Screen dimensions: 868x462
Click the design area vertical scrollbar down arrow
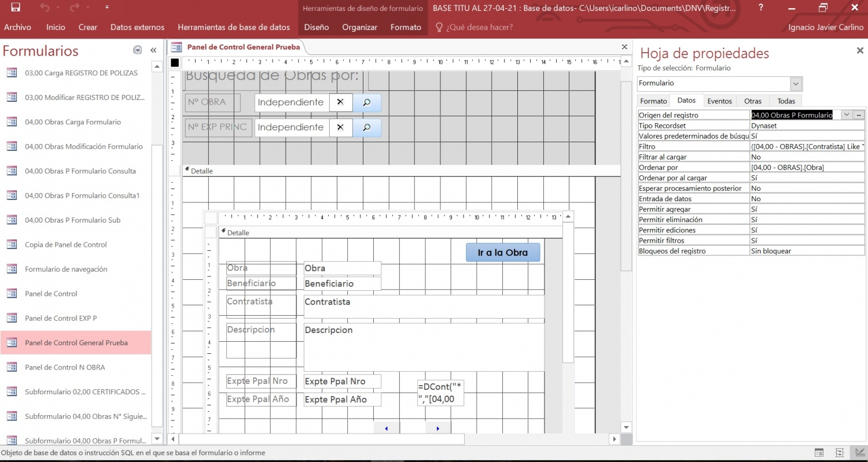[626, 427]
